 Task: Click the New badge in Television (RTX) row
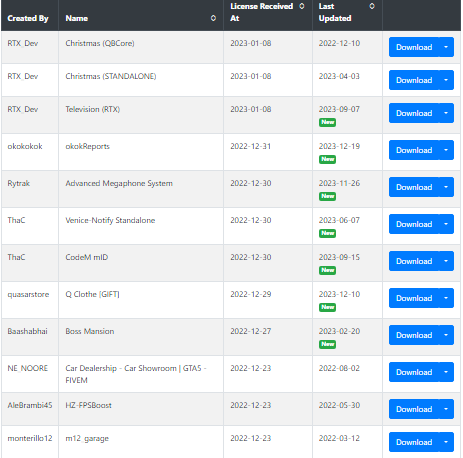327,122
